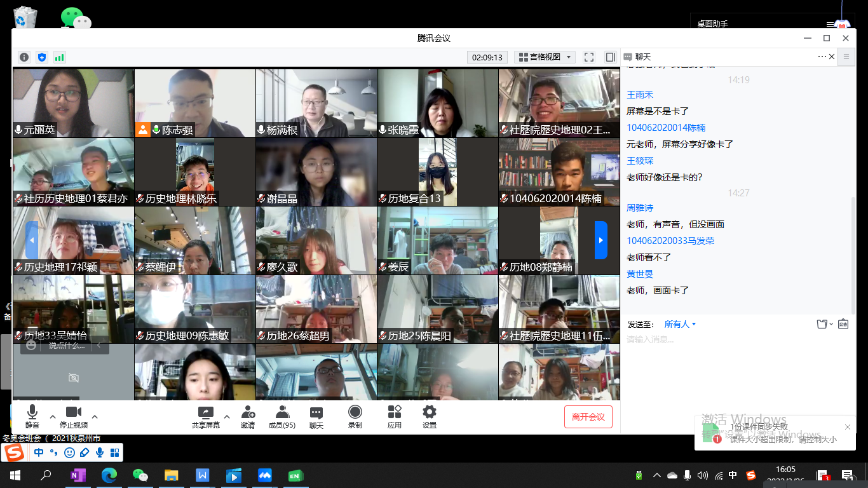Go to previous page of video grid
This screenshot has height=488, width=868.
(32, 240)
